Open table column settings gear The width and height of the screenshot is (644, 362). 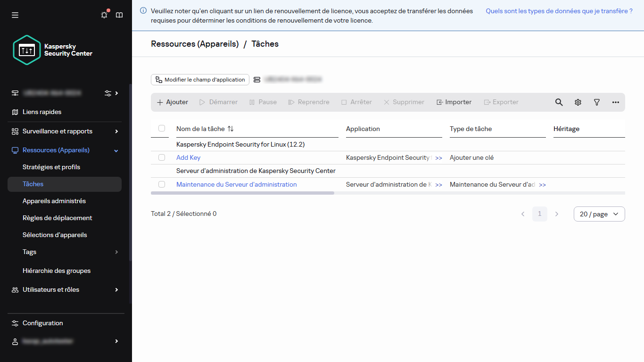pos(578,102)
